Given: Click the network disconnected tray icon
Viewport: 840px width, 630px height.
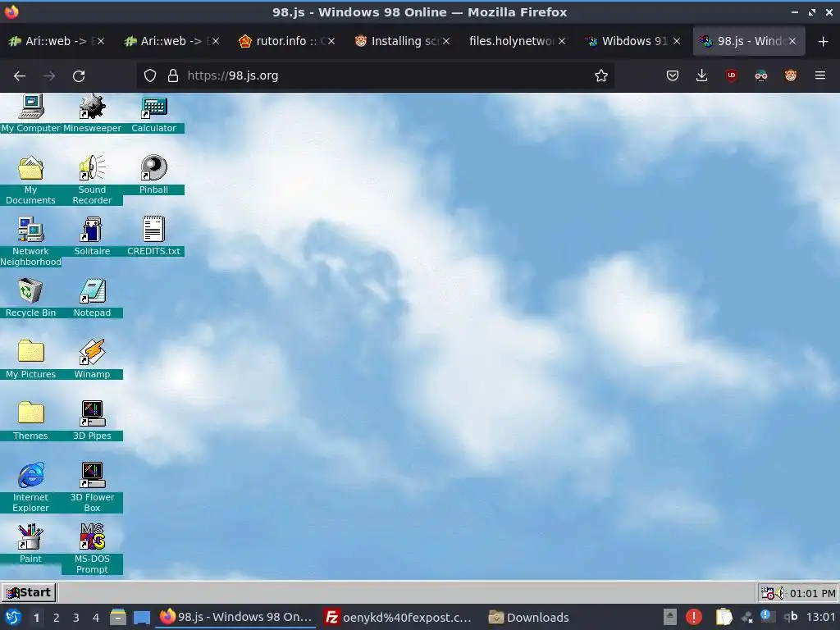Looking at the screenshot, I should (x=747, y=618).
